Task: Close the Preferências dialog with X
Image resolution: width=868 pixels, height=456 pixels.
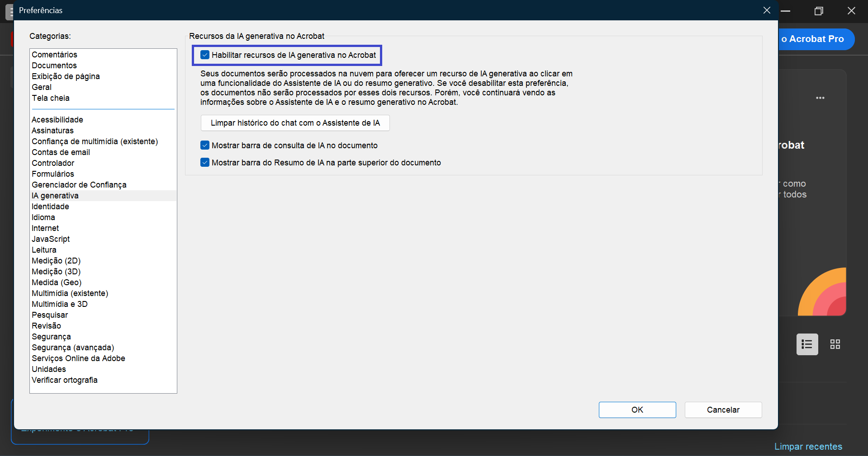Action: (x=767, y=10)
